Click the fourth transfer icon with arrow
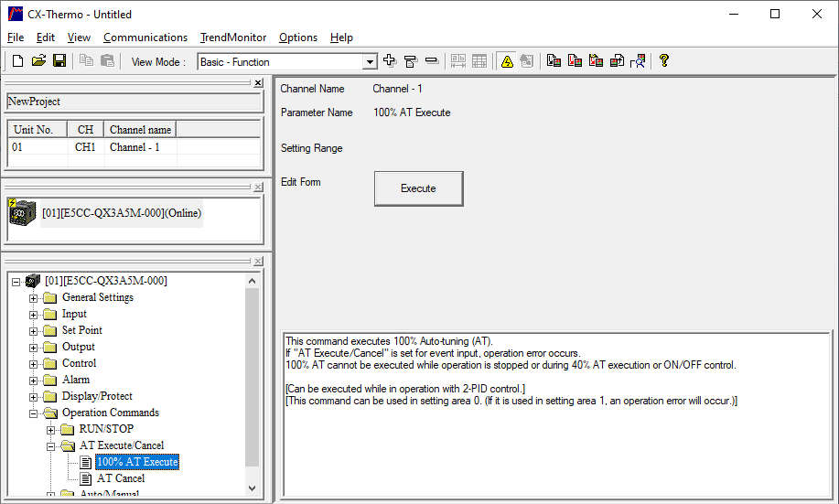The image size is (839, 504). click(617, 61)
